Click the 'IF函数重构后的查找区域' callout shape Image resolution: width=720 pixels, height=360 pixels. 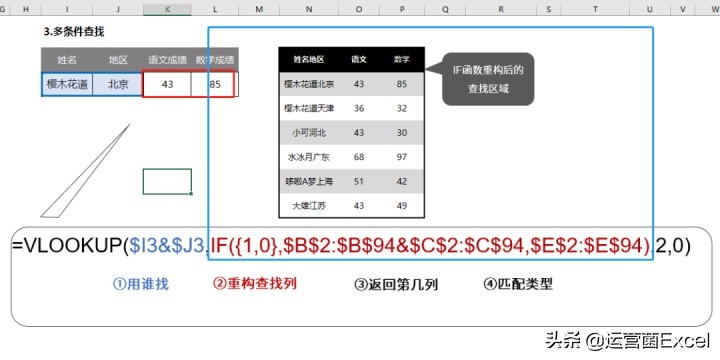488,79
